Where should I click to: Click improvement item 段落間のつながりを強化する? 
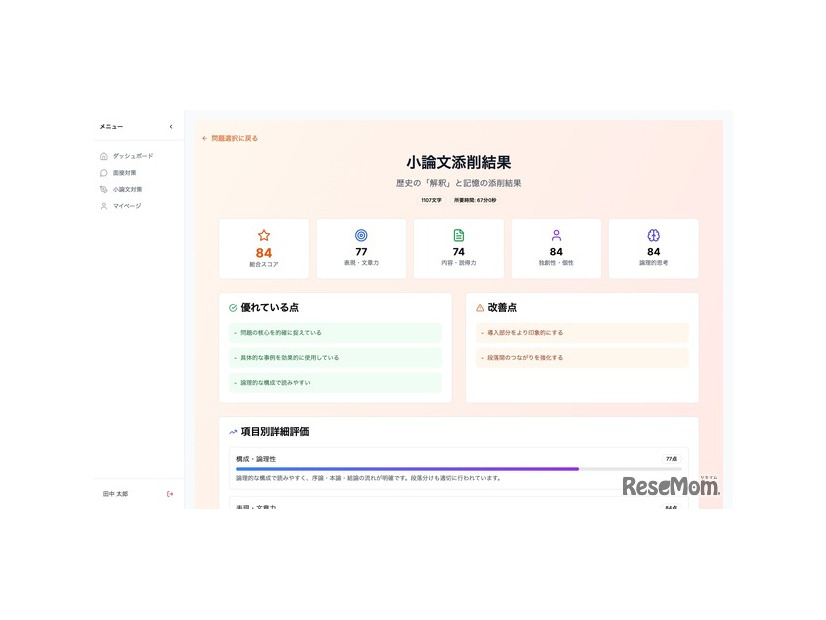coord(582,358)
